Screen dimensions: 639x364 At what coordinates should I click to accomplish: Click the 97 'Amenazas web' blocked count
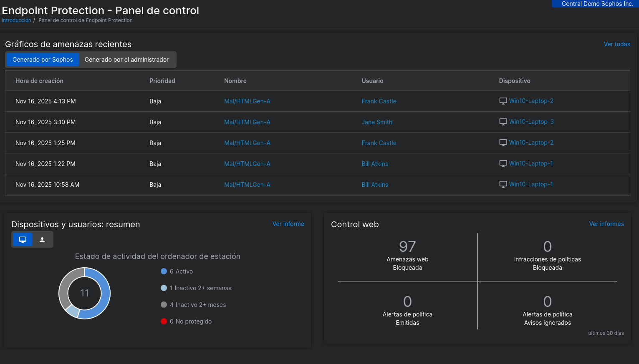407,247
